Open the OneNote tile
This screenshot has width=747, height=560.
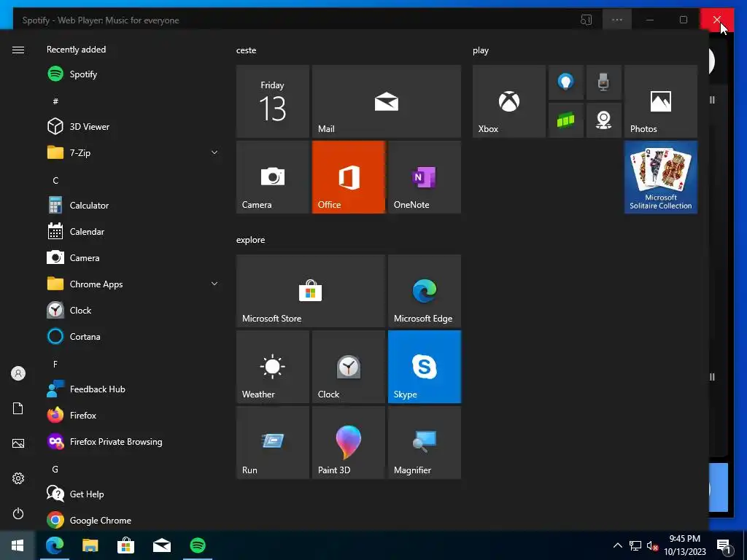coord(425,177)
